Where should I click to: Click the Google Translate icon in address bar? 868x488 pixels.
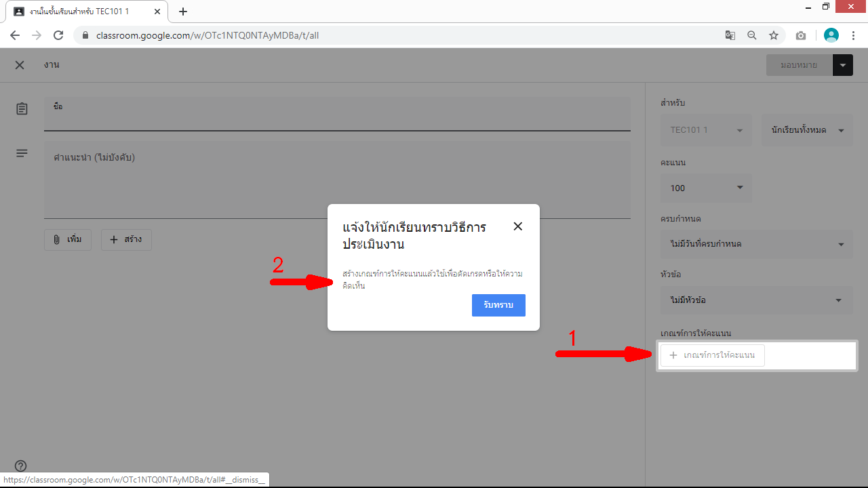click(730, 35)
